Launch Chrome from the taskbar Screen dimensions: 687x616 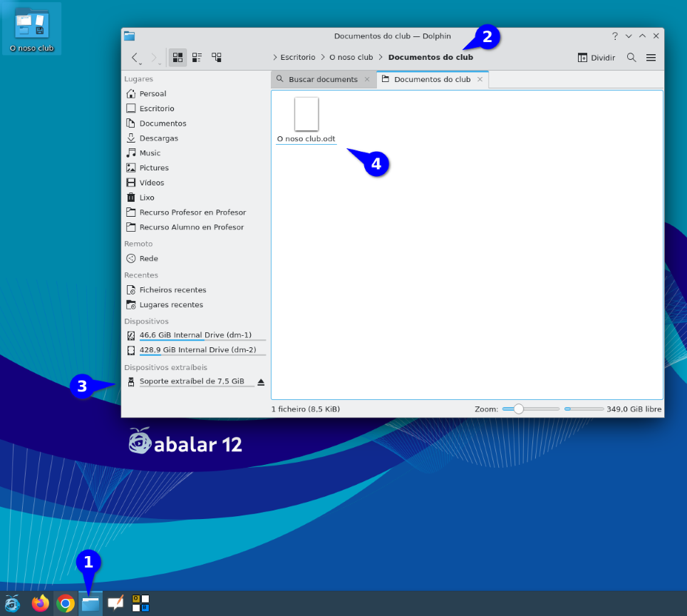(66, 604)
